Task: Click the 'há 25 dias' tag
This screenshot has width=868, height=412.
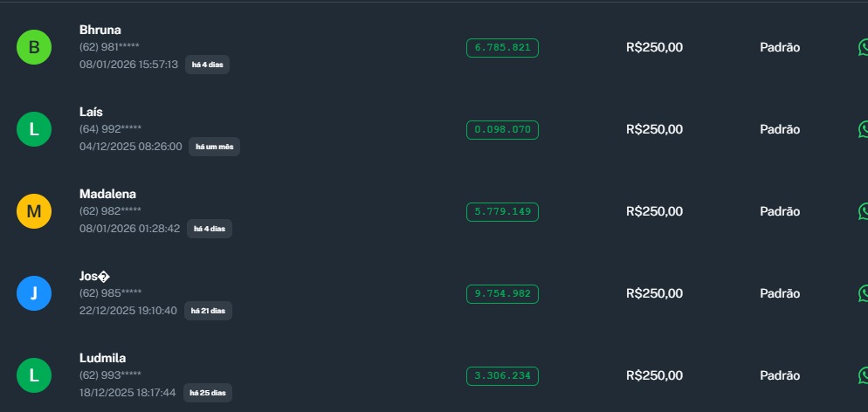Action: 207,393
